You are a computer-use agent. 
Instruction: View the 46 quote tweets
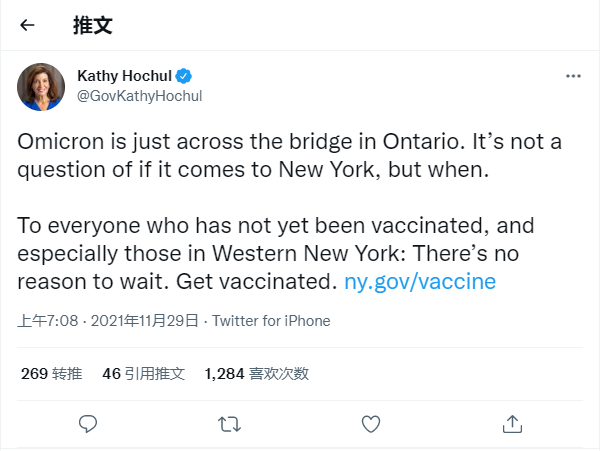143,374
